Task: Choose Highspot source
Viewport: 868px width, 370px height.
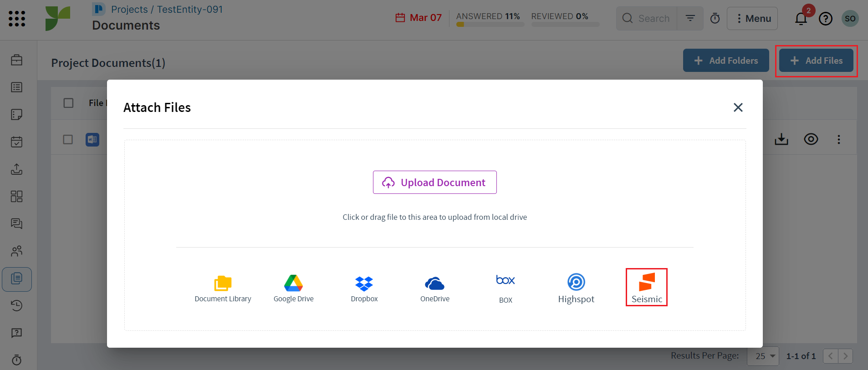Action: pyautogui.click(x=576, y=289)
